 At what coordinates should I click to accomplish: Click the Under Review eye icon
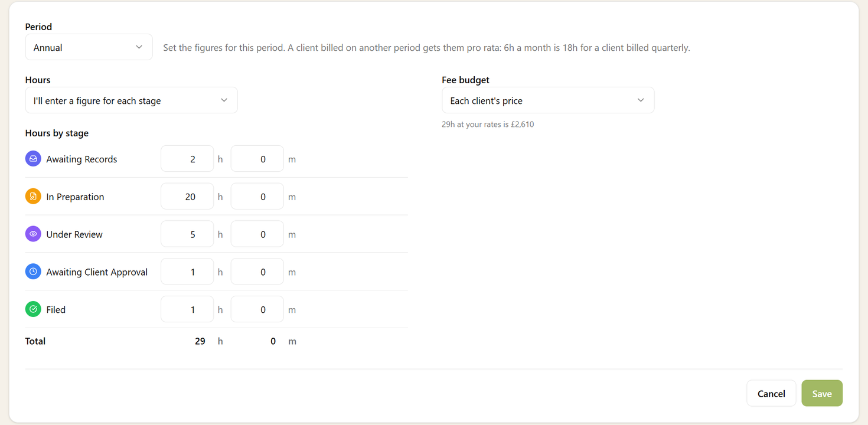(33, 234)
